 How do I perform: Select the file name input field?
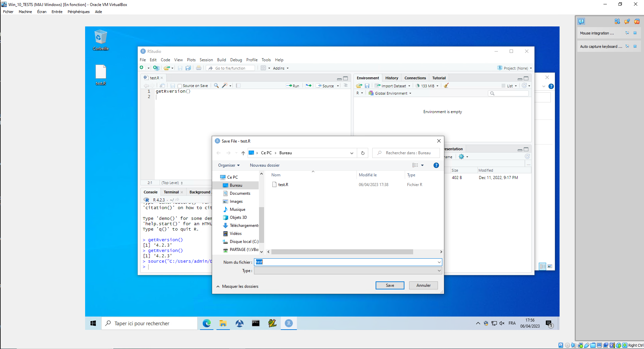347,262
